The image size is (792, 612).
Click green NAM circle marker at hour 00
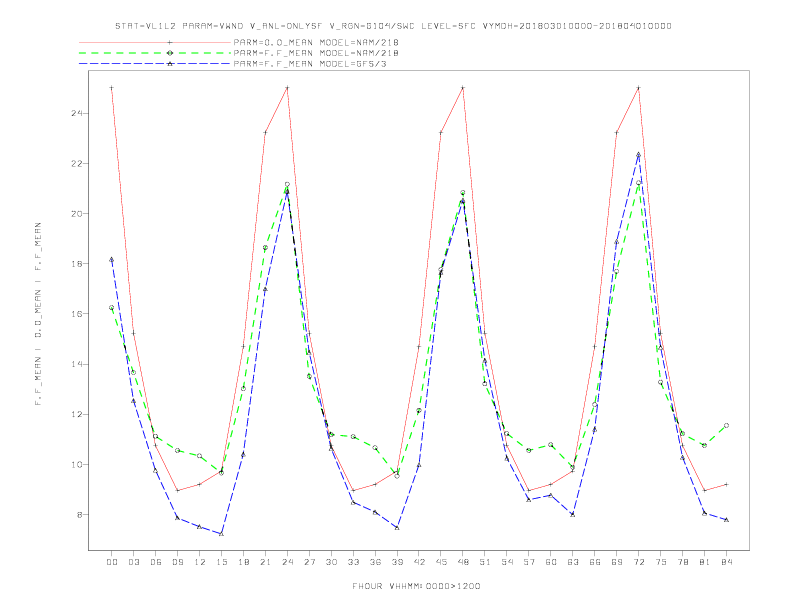click(112, 308)
